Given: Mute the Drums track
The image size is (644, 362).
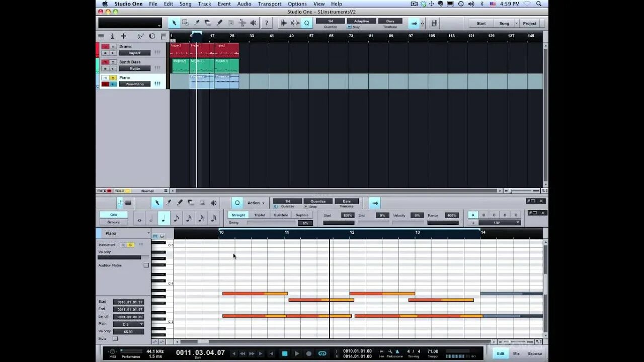Looking at the screenshot, I should tap(105, 46).
